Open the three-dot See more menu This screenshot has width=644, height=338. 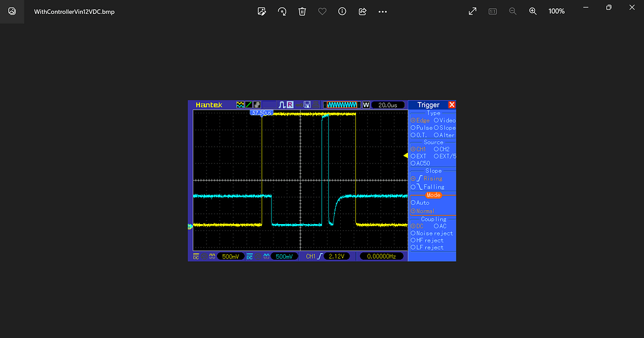click(x=382, y=11)
